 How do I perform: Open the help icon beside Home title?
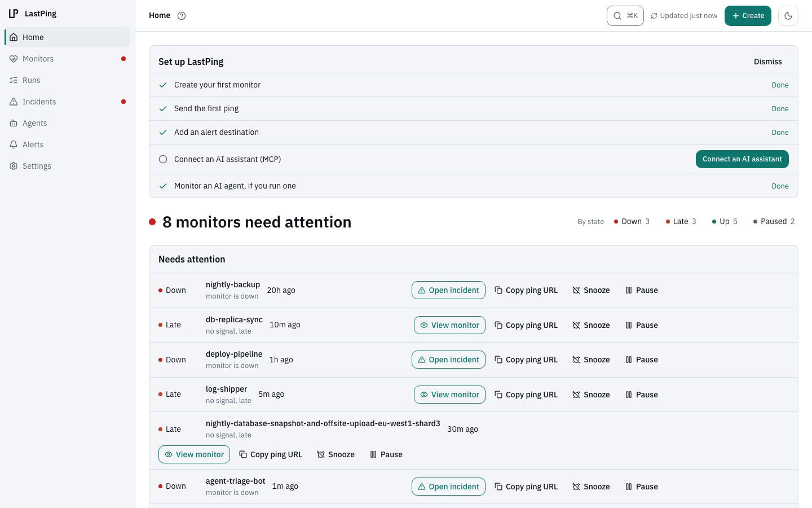coord(182,16)
